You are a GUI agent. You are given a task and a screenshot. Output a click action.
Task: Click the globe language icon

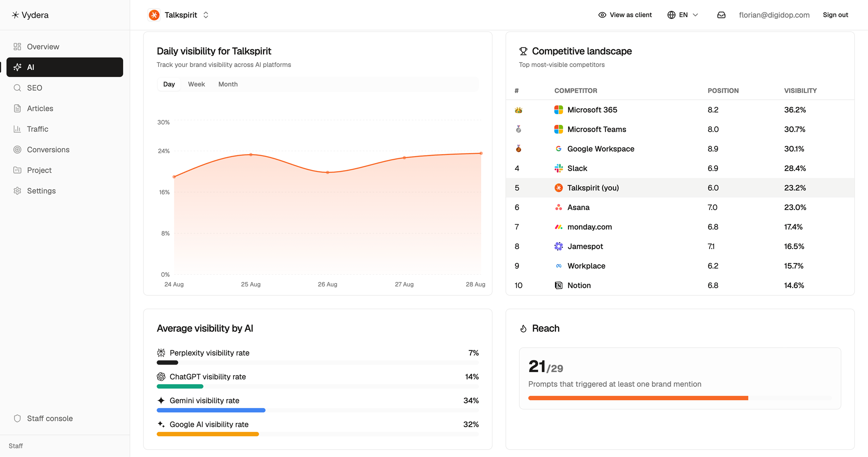(x=671, y=15)
